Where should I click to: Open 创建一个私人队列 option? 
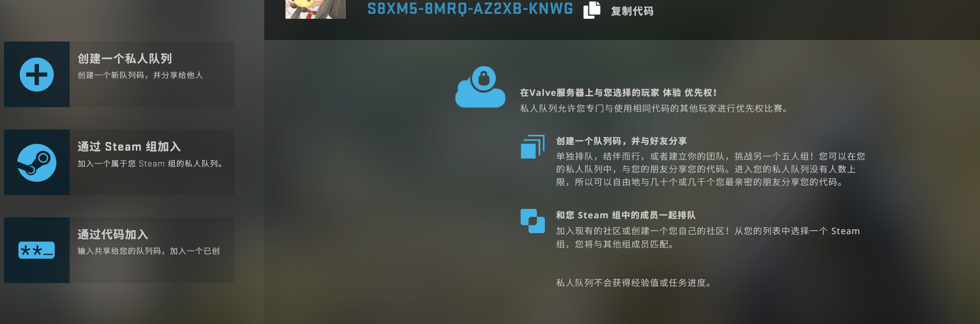click(x=120, y=74)
